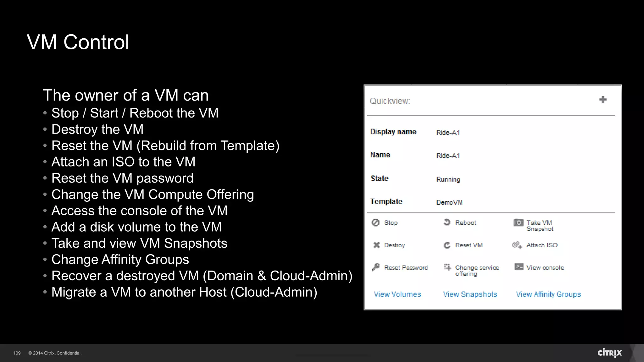644x362 pixels.
Task: Click the 'Change Affinity Groups' bullet
Action: click(120, 260)
